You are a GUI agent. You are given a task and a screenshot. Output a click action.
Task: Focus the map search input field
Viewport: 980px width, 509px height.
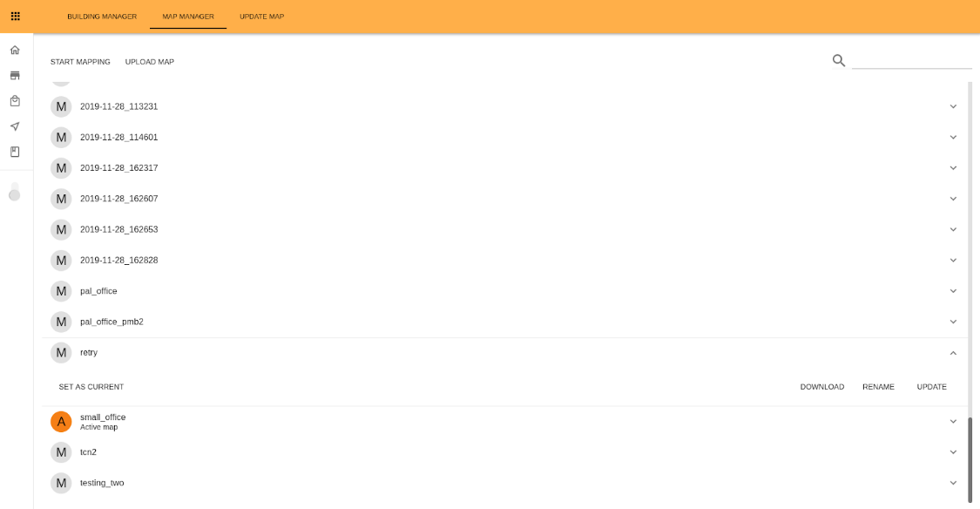(x=911, y=61)
